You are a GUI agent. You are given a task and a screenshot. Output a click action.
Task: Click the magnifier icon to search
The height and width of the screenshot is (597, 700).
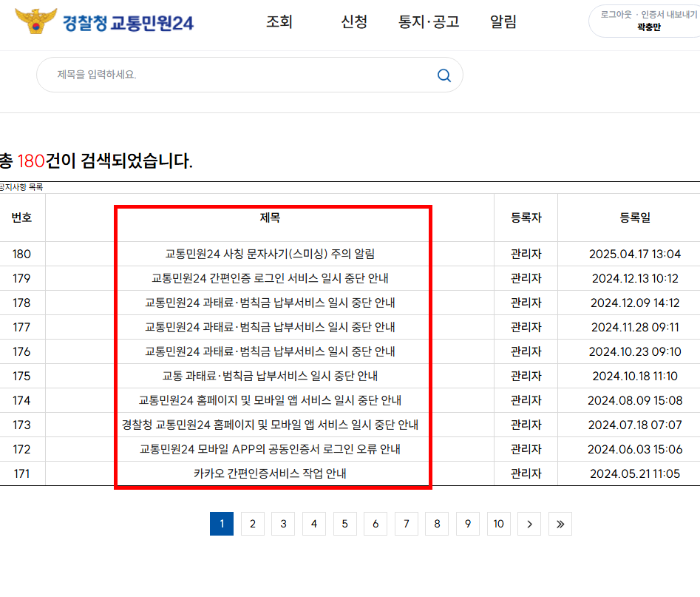tap(444, 75)
